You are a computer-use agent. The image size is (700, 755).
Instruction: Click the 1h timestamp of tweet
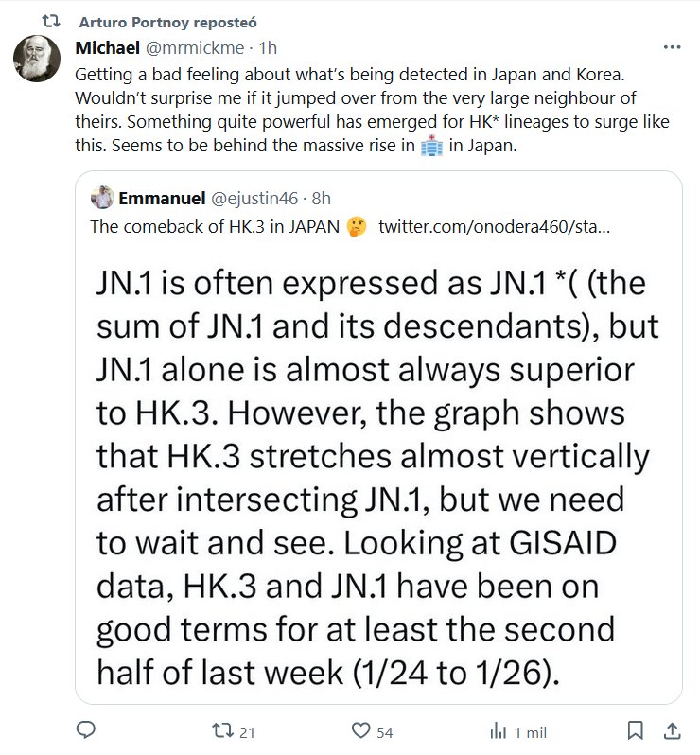coord(268,46)
